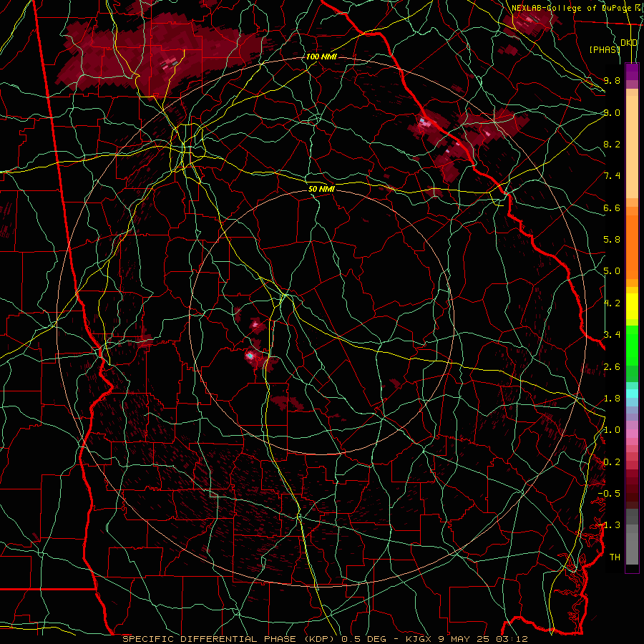Click the 50 NMI range ring label

(321, 189)
